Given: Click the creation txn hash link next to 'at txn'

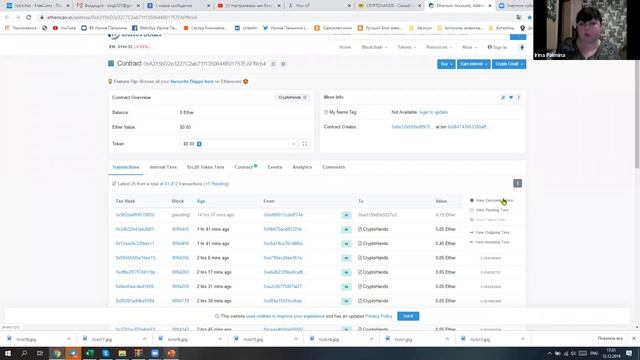Looking at the screenshot, I should click(x=467, y=127).
